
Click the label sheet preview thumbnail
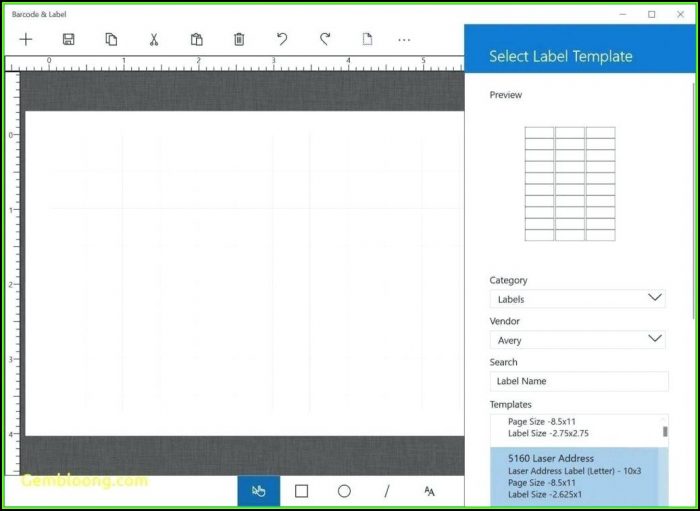(570, 184)
